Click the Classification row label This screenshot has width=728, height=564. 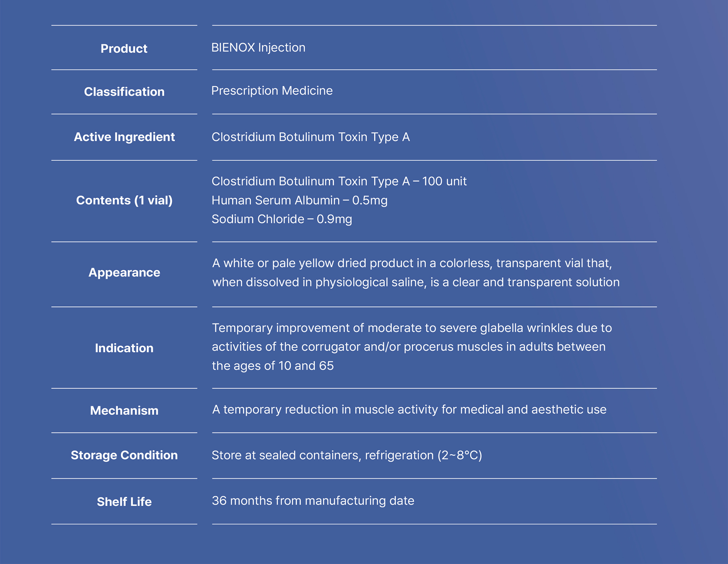tap(124, 92)
